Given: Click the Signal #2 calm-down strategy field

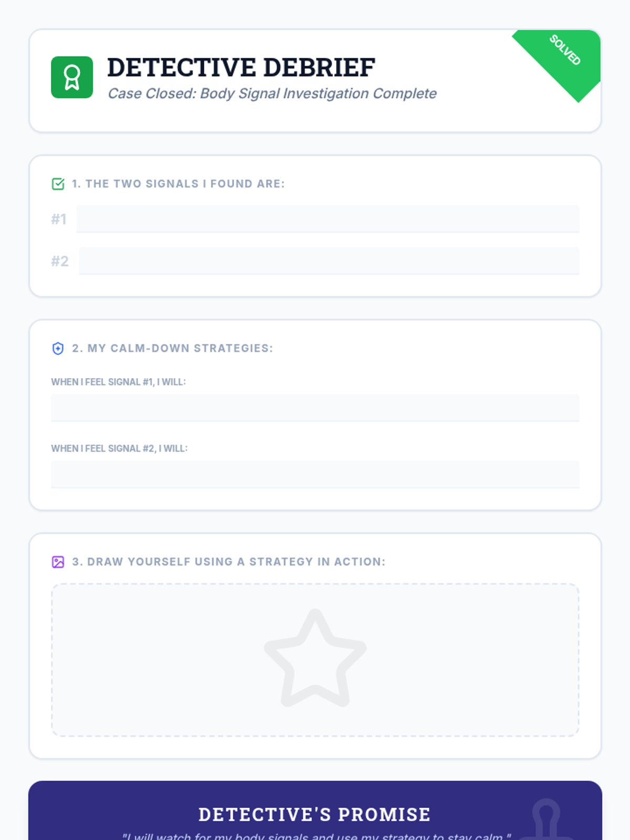Looking at the screenshot, I should tap(315, 475).
